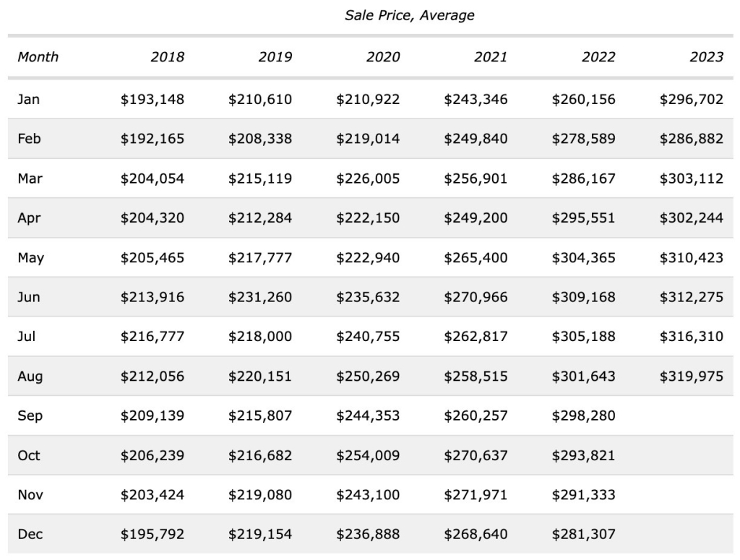Viewport: 740px width, 560px height.
Task: Select the $218,000 July 2019 cell
Action: (x=260, y=337)
